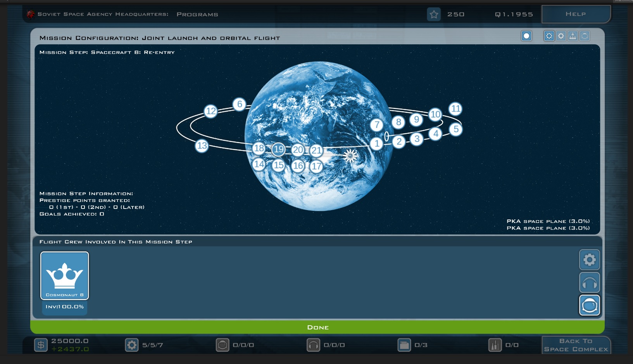Click the astronaut helmet icon in the top toolbar

585,36
